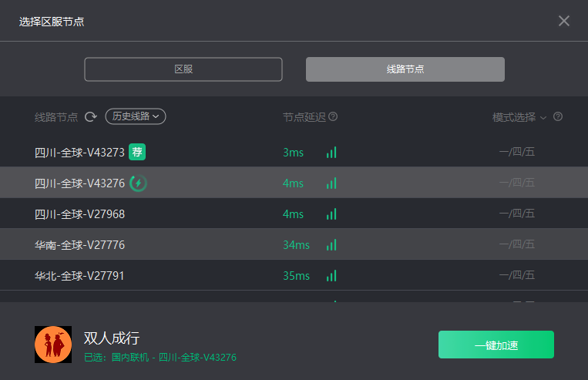Click the 一键加速 button
Viewport: 588px width, 380px height.
(x=496, y=345)
